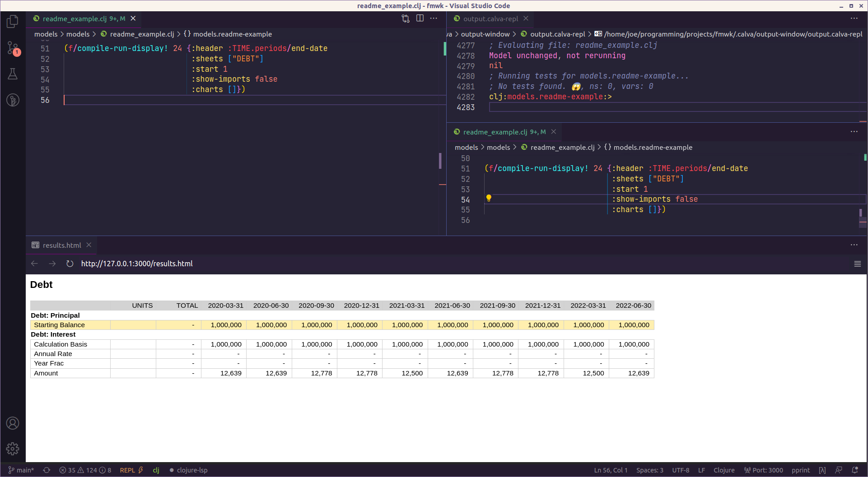Go forward in the results.html browser preview
Screen dimensions: 868x477
point(52,264)
